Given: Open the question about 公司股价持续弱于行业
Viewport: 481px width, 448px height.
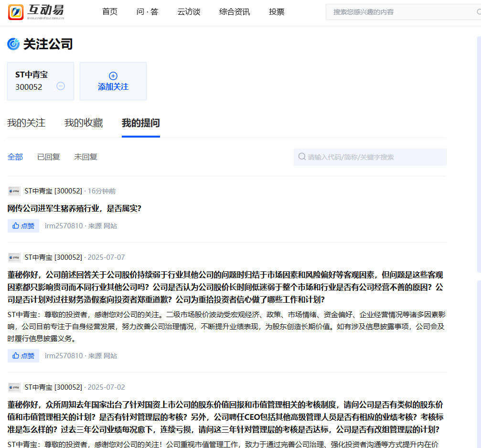Looking at the screenshot, I should point(225,288).
